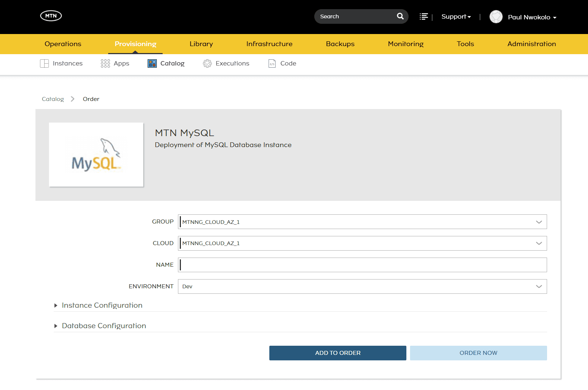Go to the Operations tab
The width and height of the screenshot is (588, 390).
tap(63, 44)
